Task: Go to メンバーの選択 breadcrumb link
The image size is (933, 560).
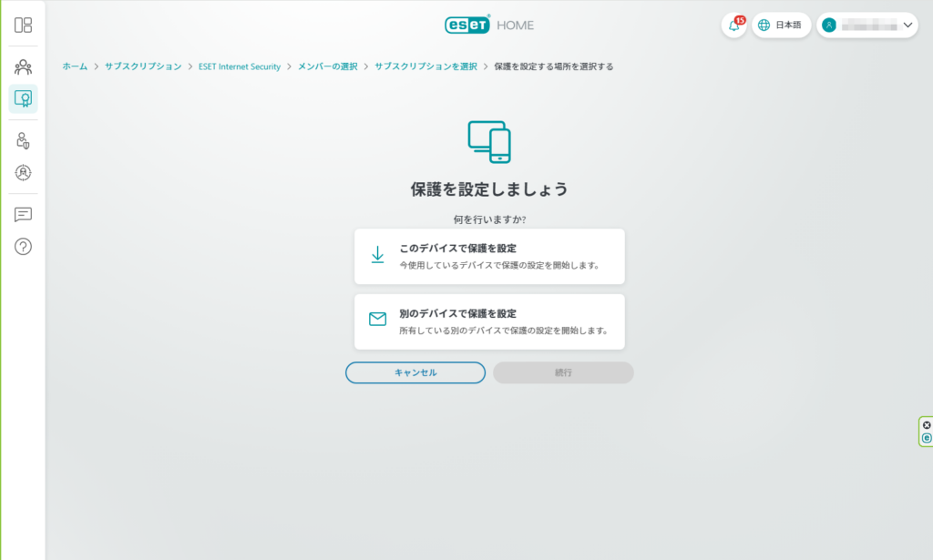Action: (327, 66)
